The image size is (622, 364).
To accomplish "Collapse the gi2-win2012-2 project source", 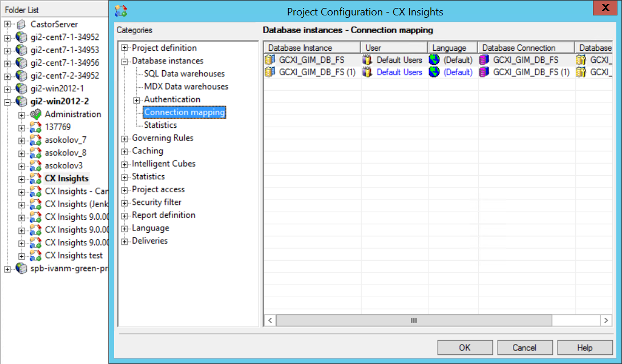I will click(x=7, y=102).
